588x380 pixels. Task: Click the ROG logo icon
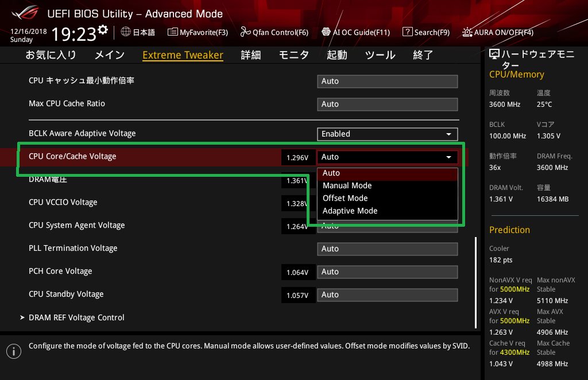pyautogui.click(x=25, y=13)
